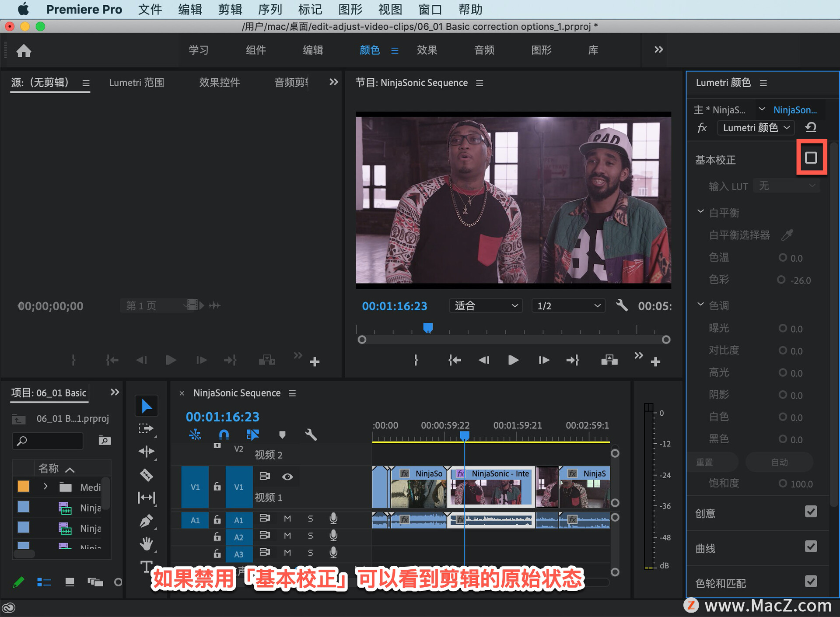Switch Project panel to list view
This screenshot has height=617, width=840.
point(44,582)
